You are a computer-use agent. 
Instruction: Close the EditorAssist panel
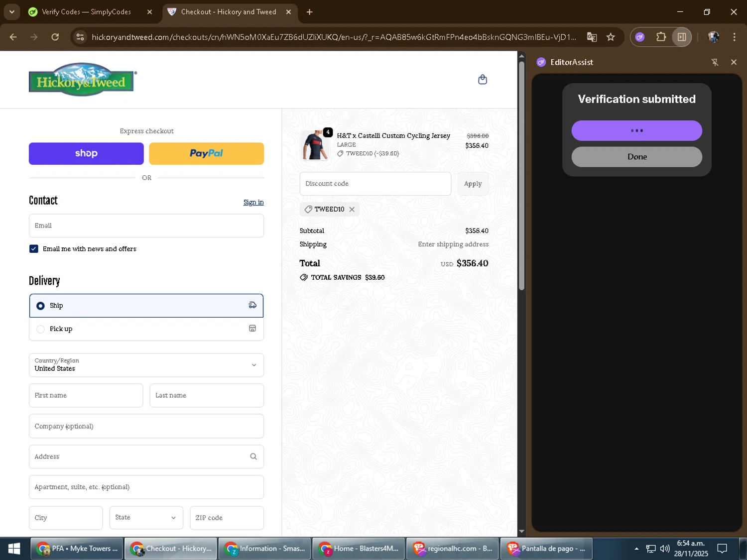[734, 62]
